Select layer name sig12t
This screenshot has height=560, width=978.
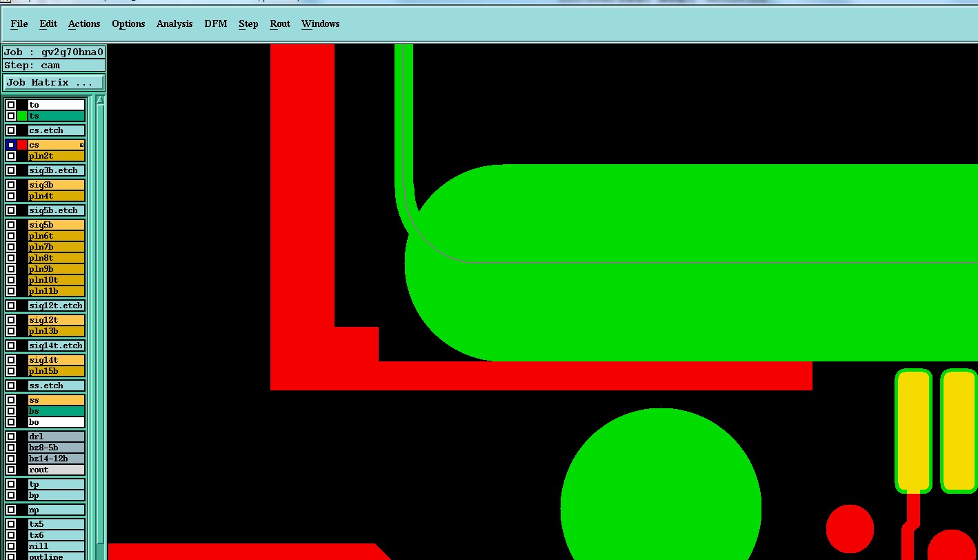(57, 320)
